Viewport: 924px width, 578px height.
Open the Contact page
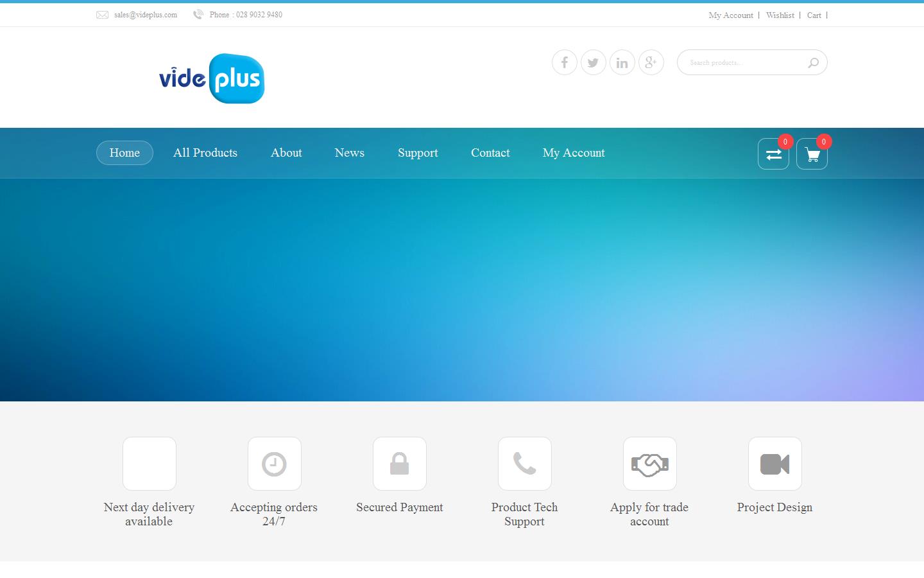point(490,153)
